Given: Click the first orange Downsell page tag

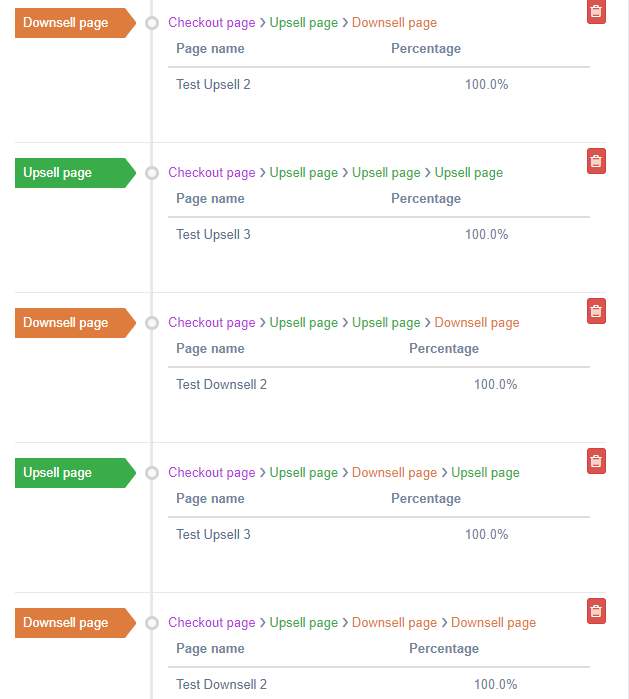Looking at the screenshot, I should (75, 23).
